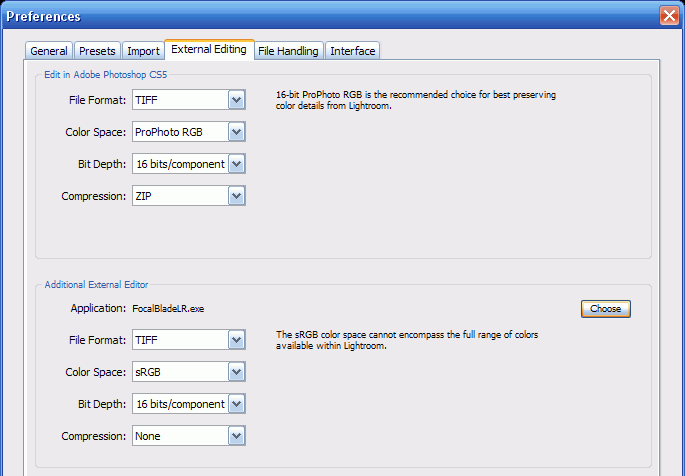Switch to the General tab
685x476 pixels.
(x=49, y=51)
